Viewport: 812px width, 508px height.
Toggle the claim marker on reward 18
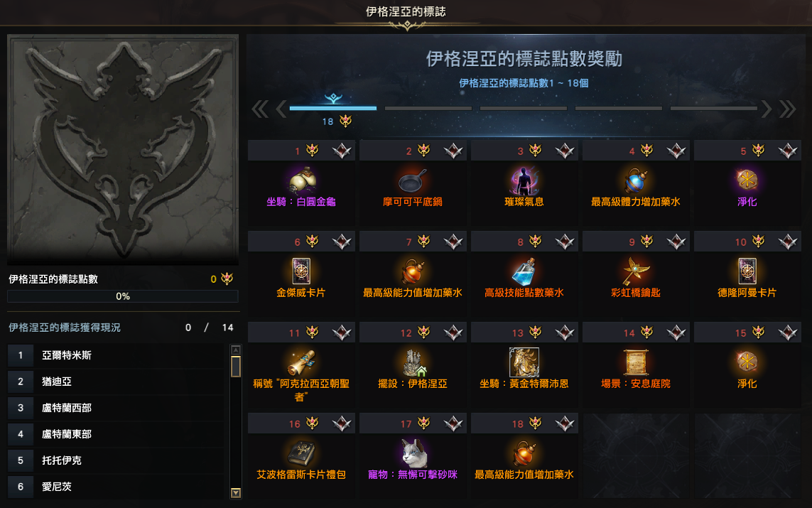565,423
